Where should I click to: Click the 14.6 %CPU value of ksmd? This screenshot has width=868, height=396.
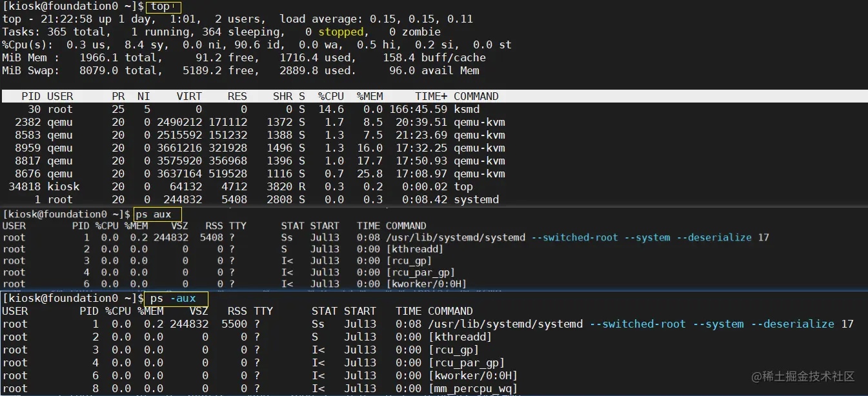click(331, 109)
